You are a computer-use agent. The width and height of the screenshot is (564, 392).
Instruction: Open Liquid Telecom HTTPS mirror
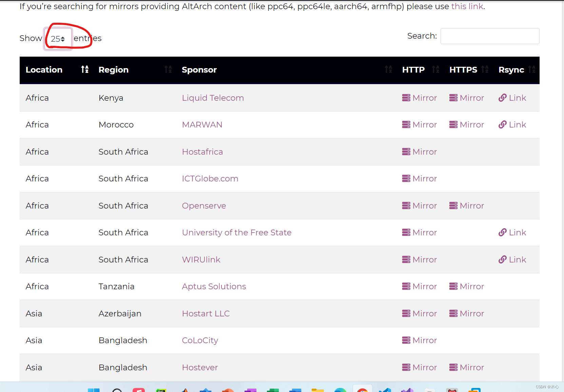[x=466, y=98]
